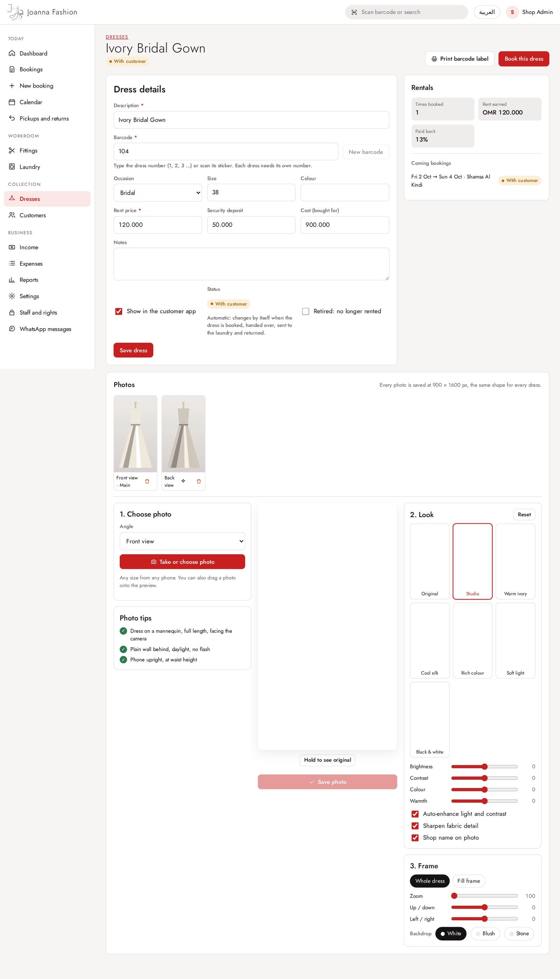Select the Black & white look thumbnail
This screenshot has height=979, width=560.
click(429, 719)
